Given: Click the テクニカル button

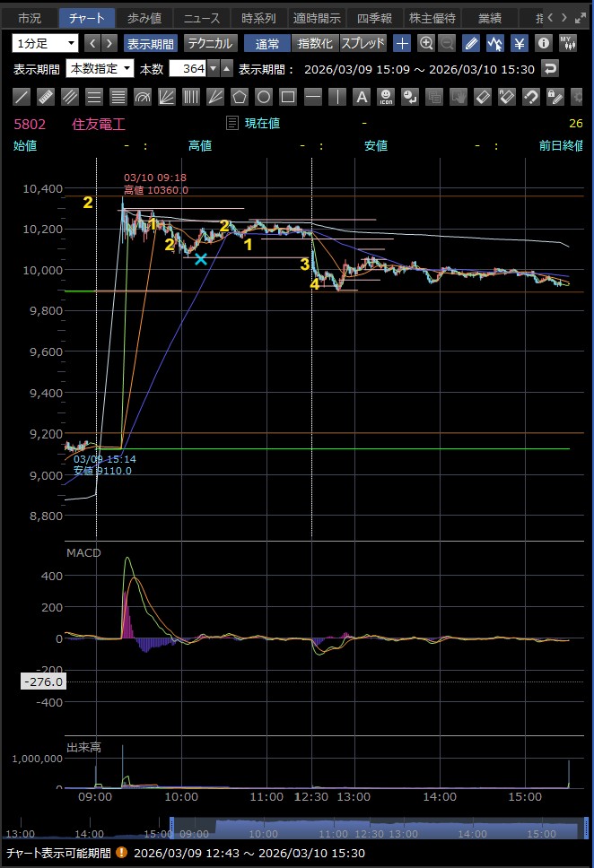Looking at the screenshot, I should [x=210, y=43].
